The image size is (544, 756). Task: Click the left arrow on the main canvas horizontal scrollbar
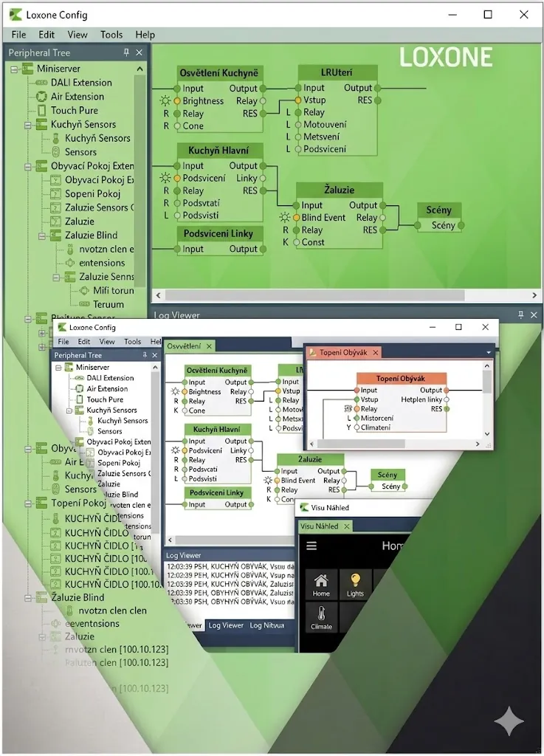coord(159,295)
